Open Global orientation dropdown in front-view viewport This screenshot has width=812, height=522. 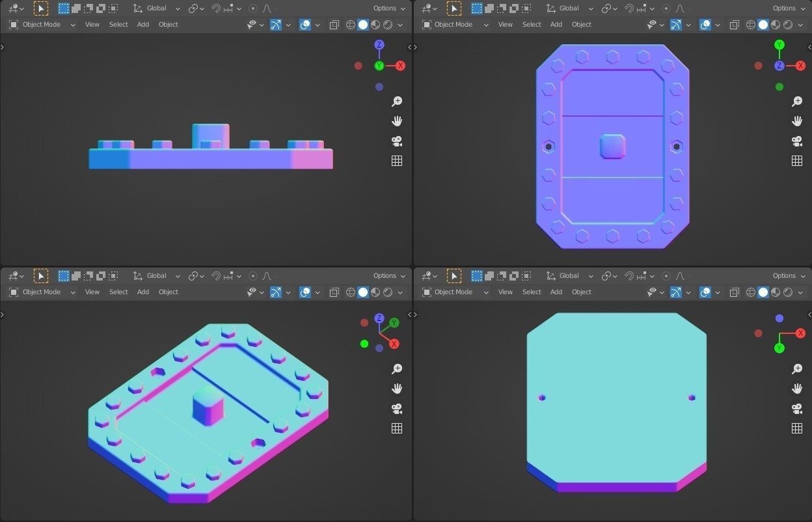tap(157, 8)
